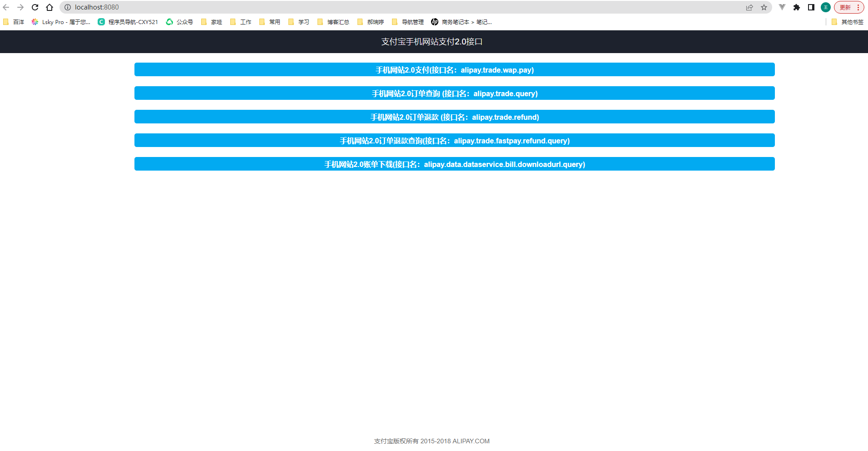This screenshot has height=451, width=868.
Task: Open the profile avatar menu
Action: (x=826, y=7)
